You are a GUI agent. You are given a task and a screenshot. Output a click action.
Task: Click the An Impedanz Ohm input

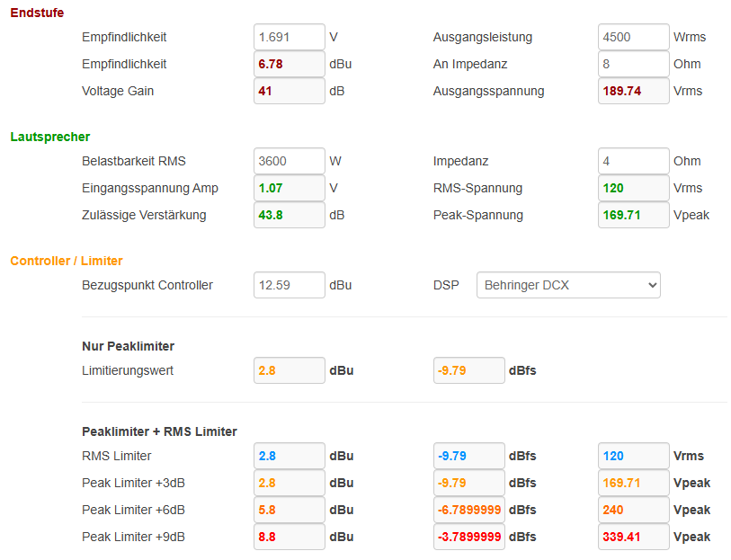click(x=633, y=64)
